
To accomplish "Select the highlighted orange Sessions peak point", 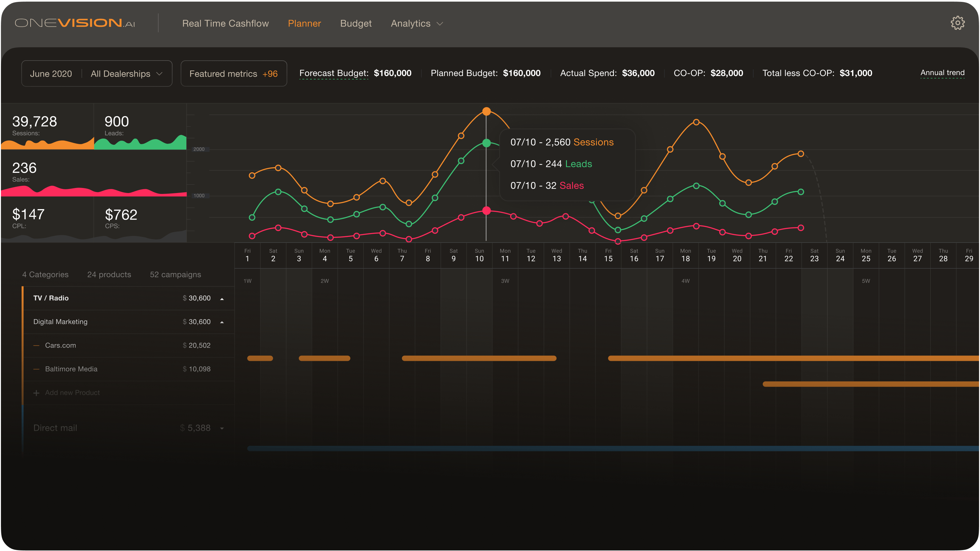I will click(486, 112).
